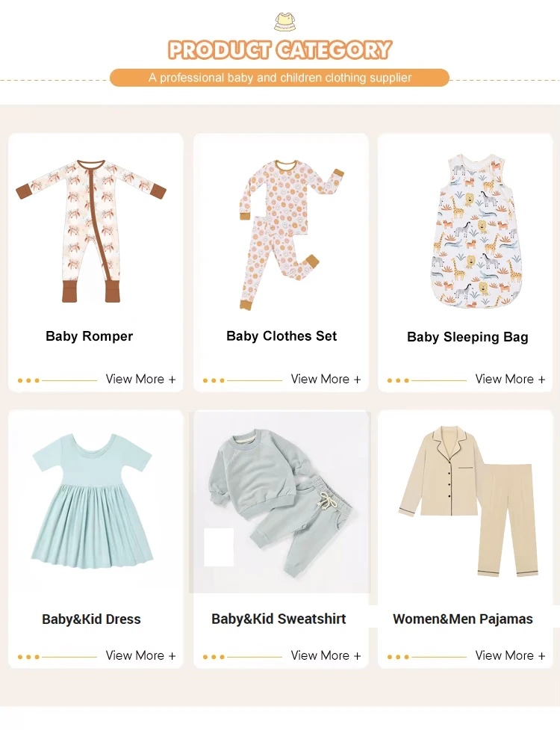Open the Baby Romper product image
This screenshot has width=560, height=730.
[x=91, y=232]
